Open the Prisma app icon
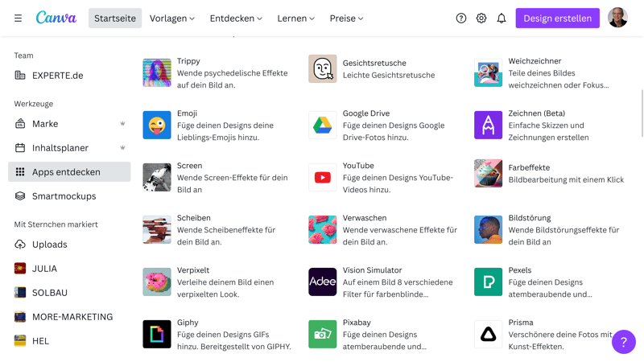This screenshot has width=644, height=362. [488, 334]
